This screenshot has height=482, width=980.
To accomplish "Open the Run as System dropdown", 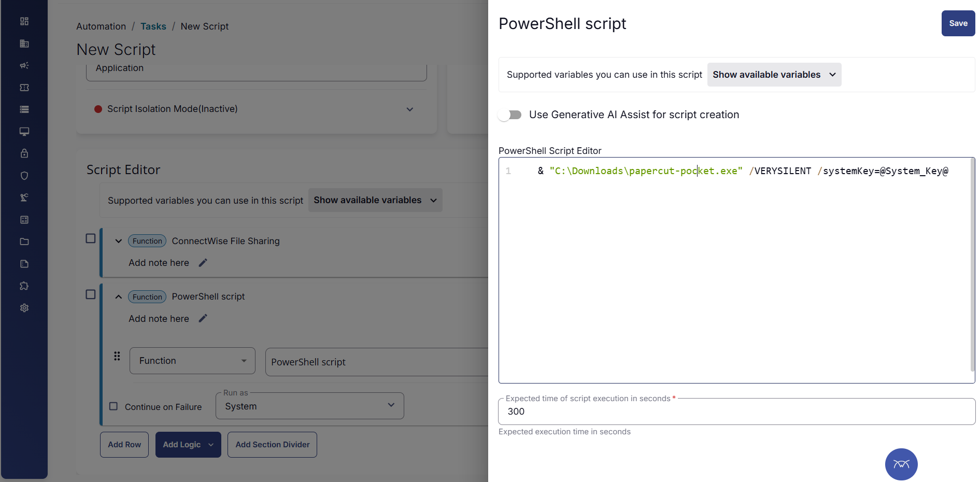I will (x=310, y=406).
